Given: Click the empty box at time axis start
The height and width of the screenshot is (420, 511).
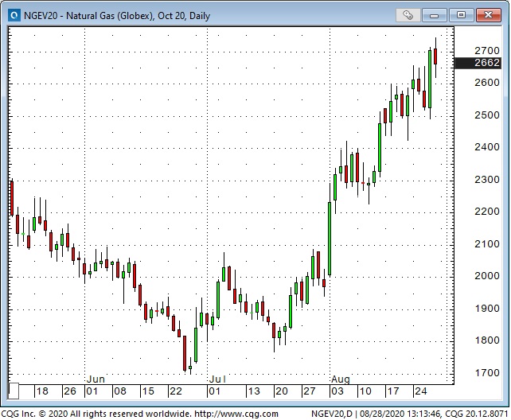Looking at the screenshot, I should pos(14,391).
